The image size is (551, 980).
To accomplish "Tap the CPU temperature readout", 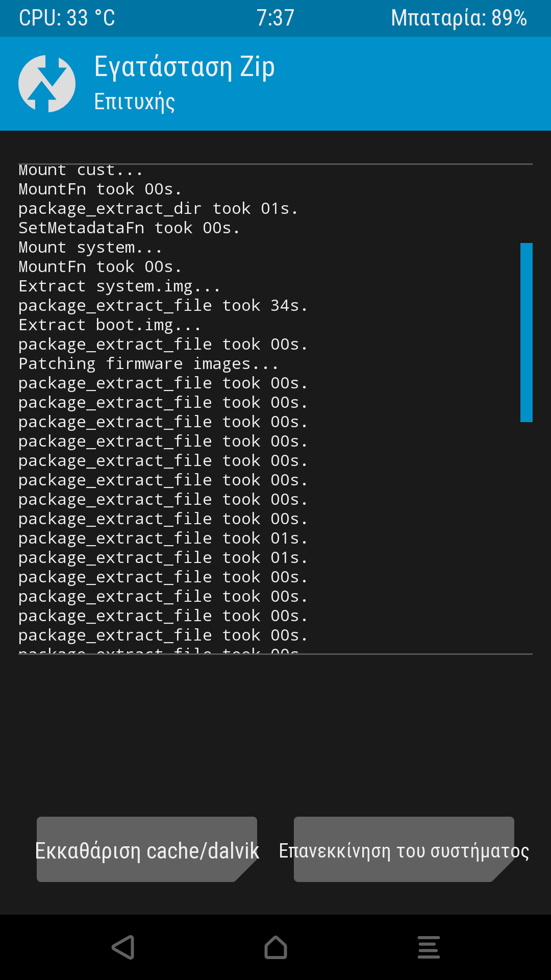I will tap(67, 18).
